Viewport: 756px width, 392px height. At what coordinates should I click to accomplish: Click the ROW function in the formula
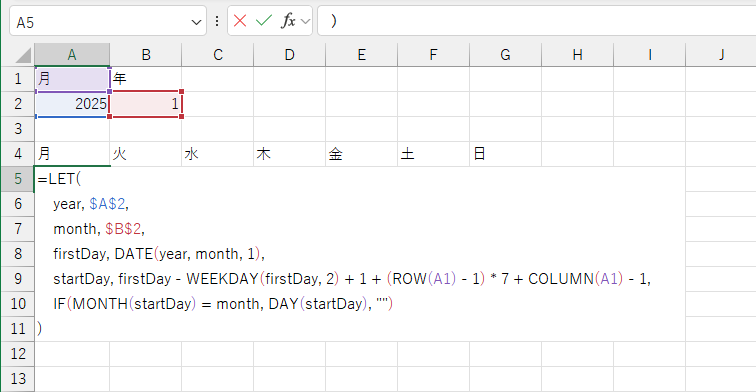tap(409, 279)
